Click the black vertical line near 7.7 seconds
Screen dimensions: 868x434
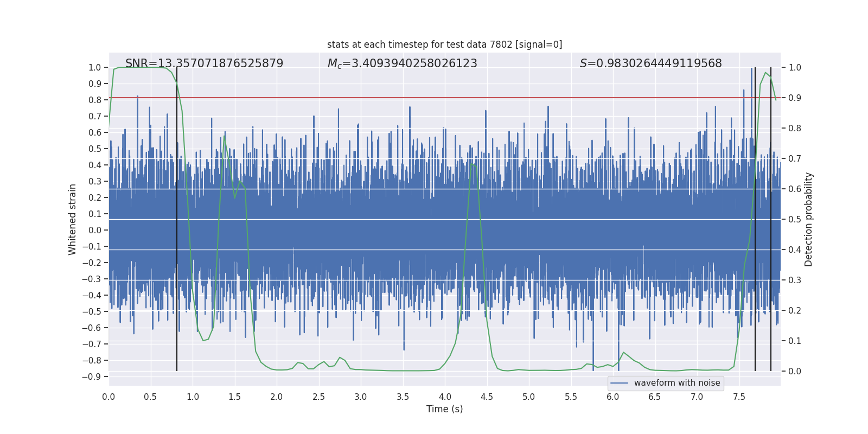(x=755, y=219)
